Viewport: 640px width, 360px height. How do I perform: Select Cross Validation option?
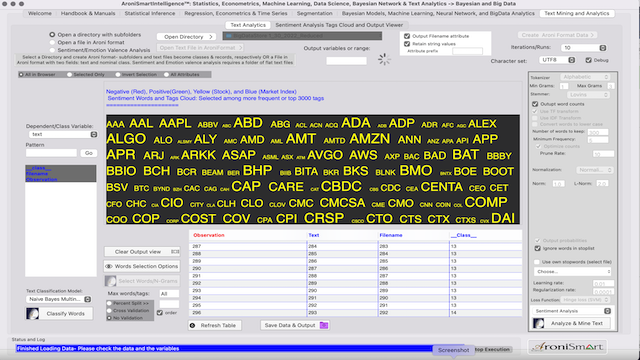click(109, 311)
